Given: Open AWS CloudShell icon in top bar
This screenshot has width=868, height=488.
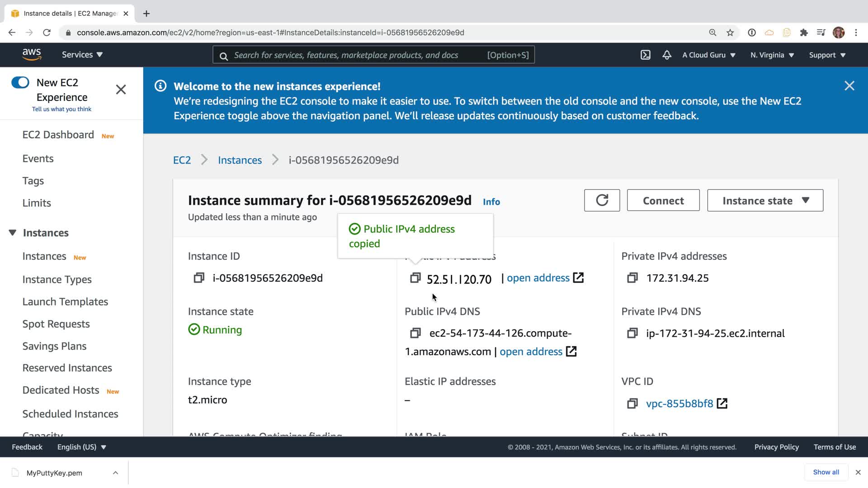Looking at the screenshot, I should click(645, 55).
